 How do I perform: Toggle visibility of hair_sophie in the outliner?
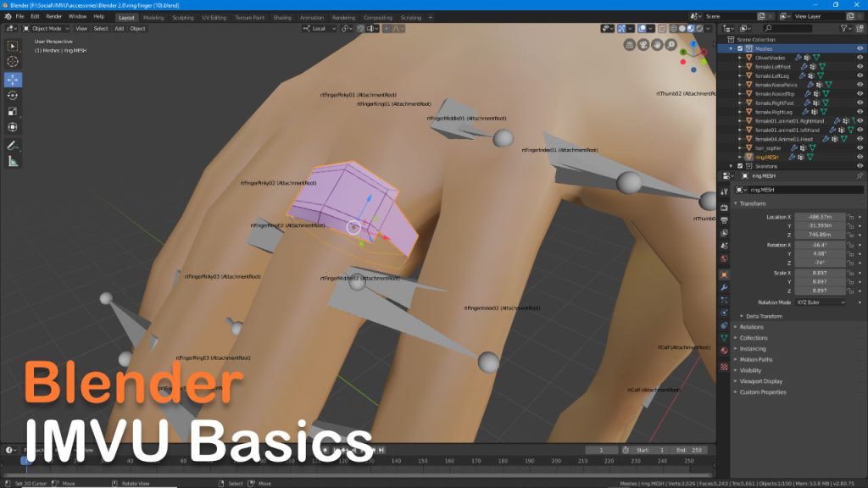point(860,148)
